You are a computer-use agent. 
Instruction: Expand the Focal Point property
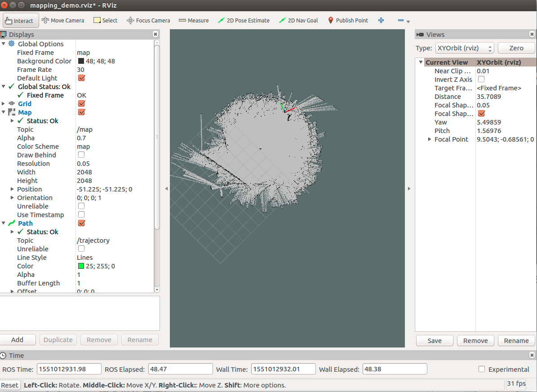430,139
